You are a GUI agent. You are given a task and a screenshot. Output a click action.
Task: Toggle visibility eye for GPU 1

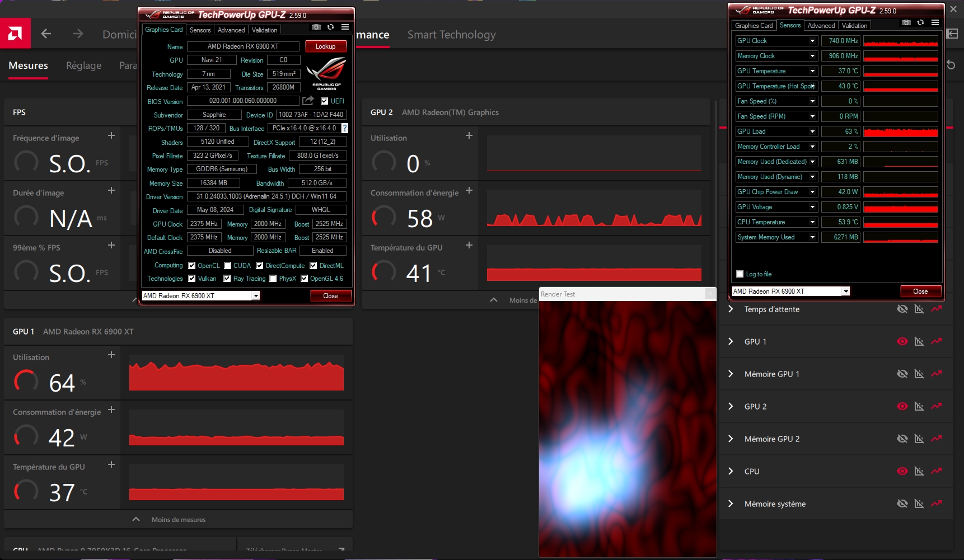pos(902,341)
